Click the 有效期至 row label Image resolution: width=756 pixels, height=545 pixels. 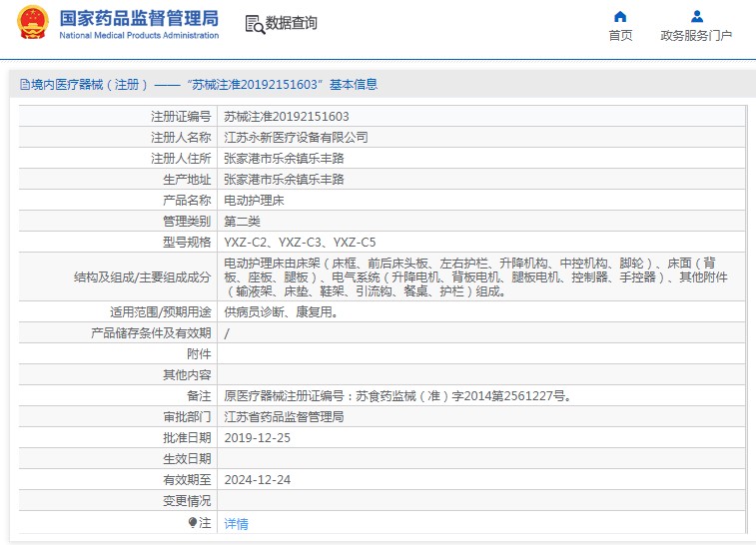pos(187,480)
